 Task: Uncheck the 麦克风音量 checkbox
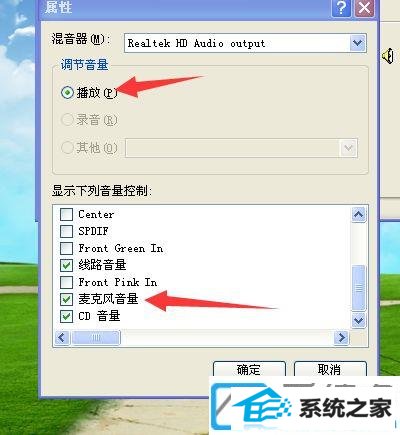point(66,299)
